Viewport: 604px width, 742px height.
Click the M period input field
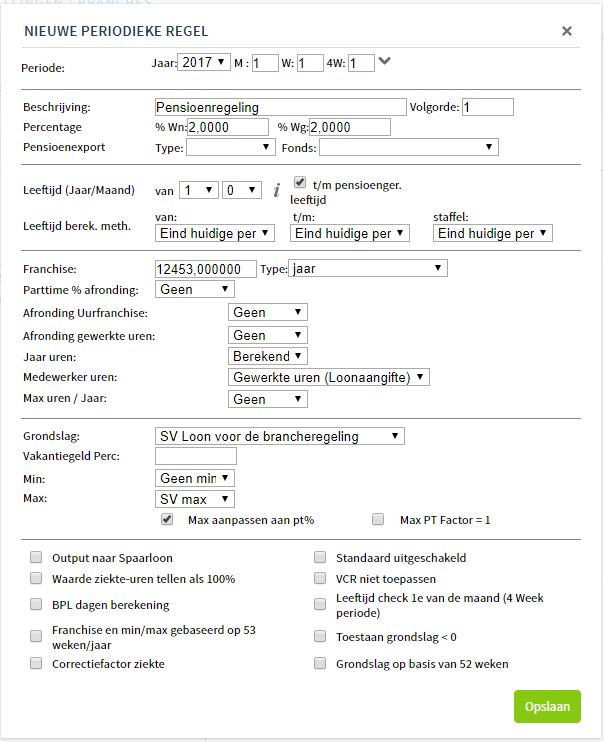click(265, 63)
